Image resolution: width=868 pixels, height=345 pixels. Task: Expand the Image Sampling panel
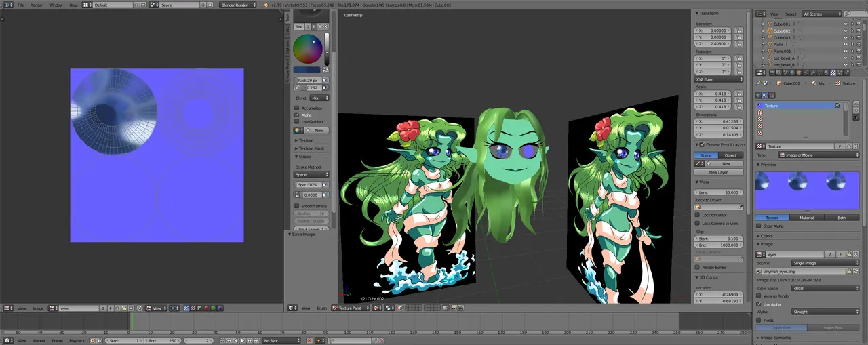point(775,338)
